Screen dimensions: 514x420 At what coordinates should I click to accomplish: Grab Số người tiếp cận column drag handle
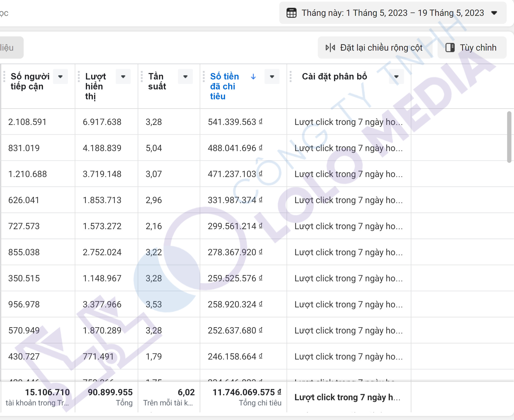4,76
